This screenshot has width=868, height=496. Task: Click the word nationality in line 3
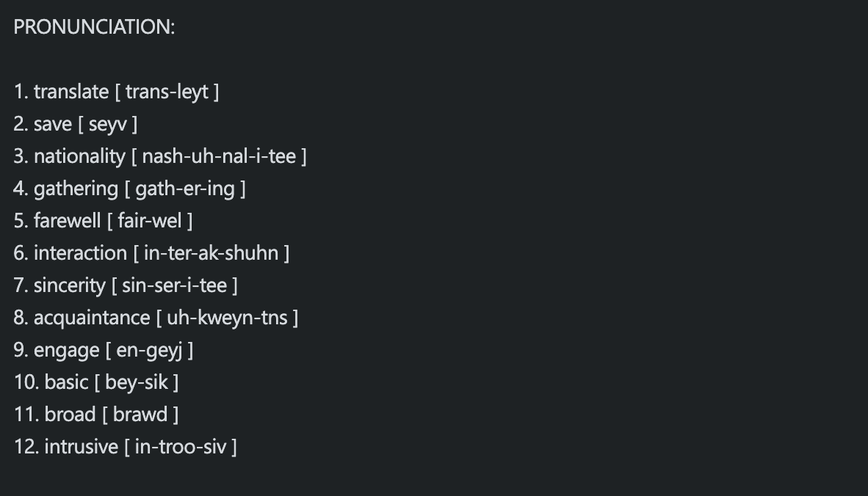pos(79,156)
